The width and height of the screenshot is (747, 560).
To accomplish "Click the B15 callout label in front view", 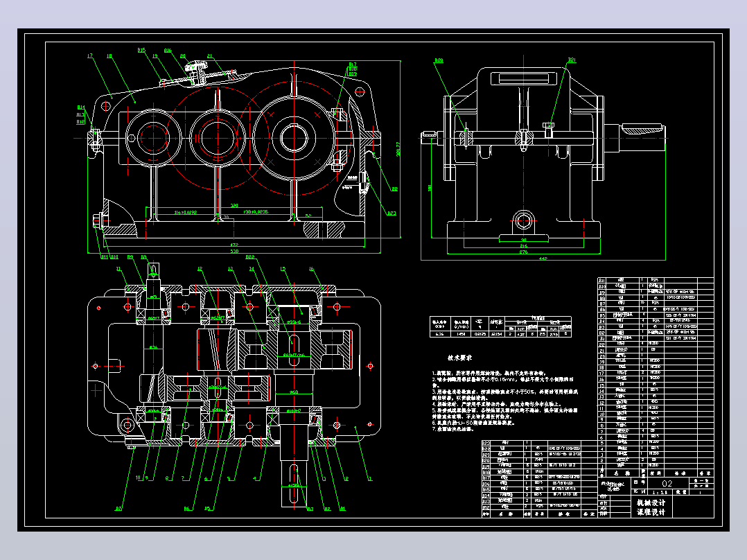I will pos(141,50).
